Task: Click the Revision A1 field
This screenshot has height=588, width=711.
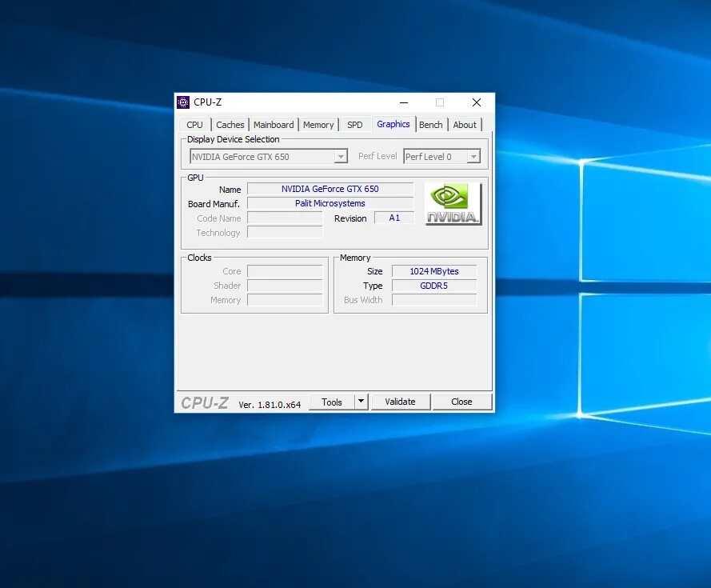Action: (394, 218)
